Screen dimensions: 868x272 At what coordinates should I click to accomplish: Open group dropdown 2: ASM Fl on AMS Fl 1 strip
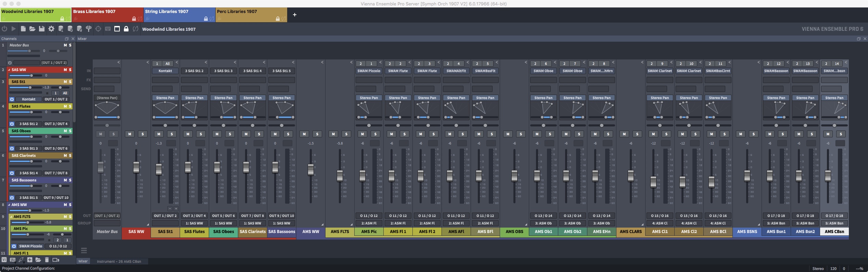[398, 223]
